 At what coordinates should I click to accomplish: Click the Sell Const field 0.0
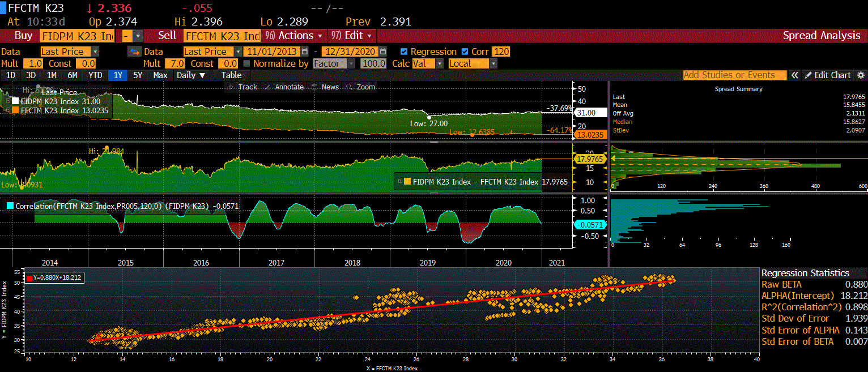228,63
